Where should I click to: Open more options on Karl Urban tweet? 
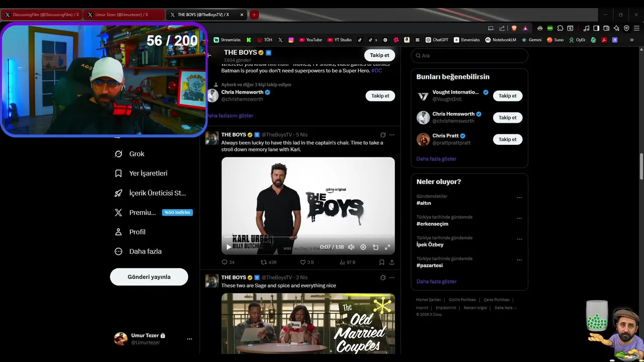pyautogui.click(x=392, y=135)
